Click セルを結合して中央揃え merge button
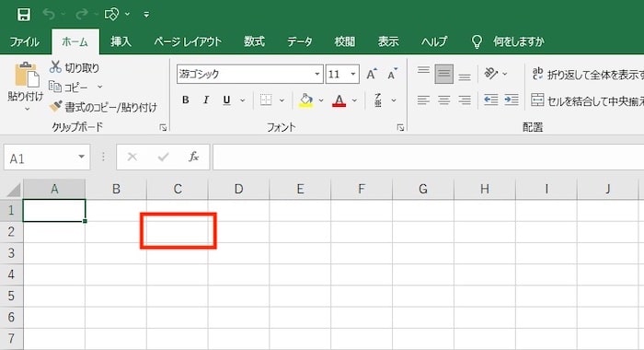Viewport: 644px width, 350px height. [x=587, y=100]
